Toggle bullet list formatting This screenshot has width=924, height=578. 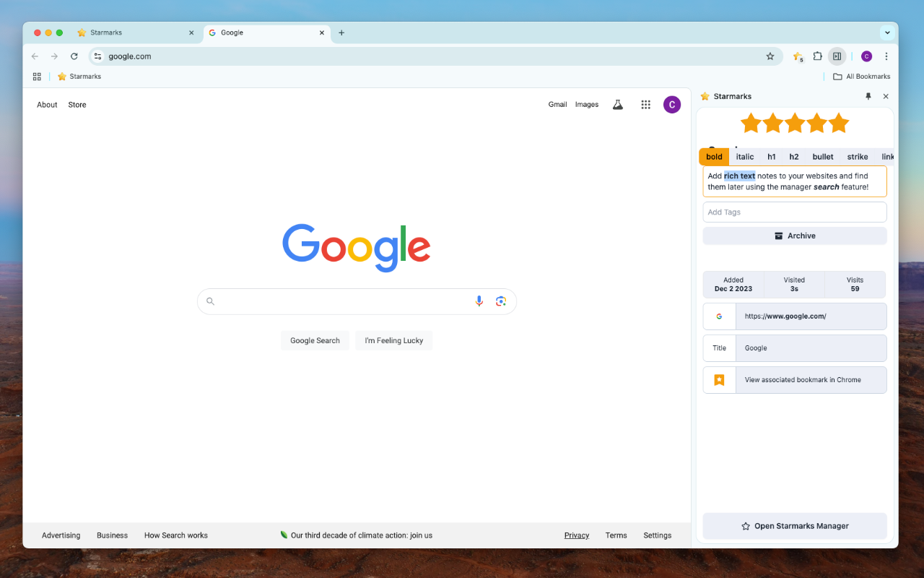823,157
